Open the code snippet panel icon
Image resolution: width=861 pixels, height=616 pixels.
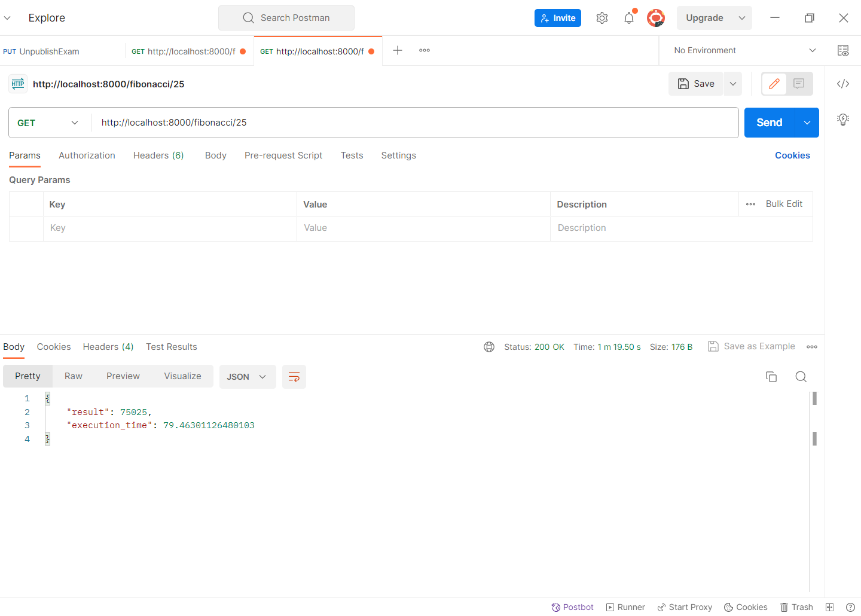click(843, 84)
